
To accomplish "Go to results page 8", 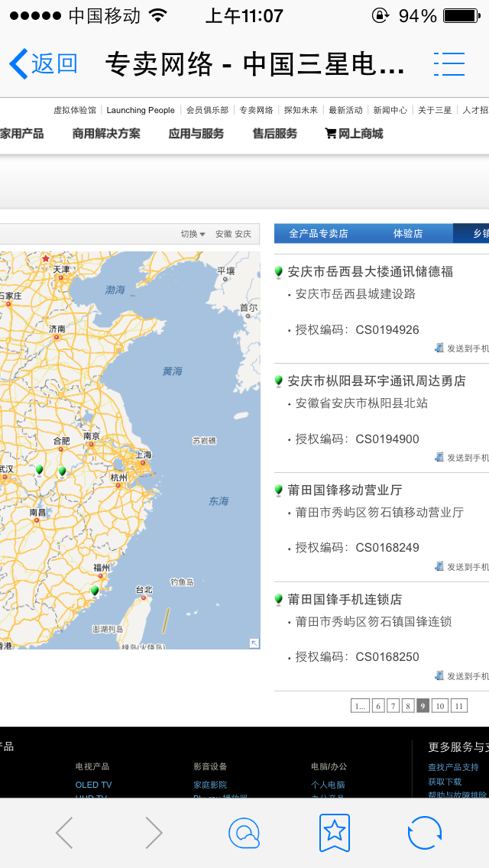I will tap(408, 706).
